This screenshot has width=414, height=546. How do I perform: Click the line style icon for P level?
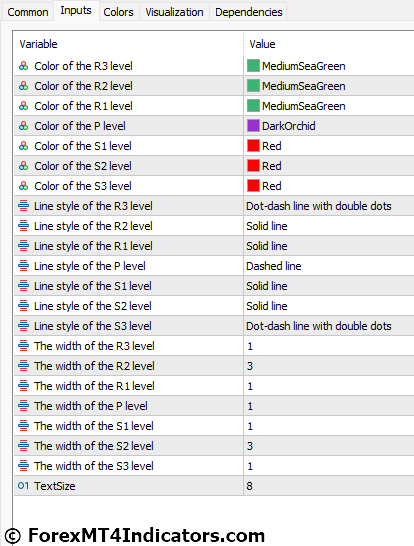(24, 266)
